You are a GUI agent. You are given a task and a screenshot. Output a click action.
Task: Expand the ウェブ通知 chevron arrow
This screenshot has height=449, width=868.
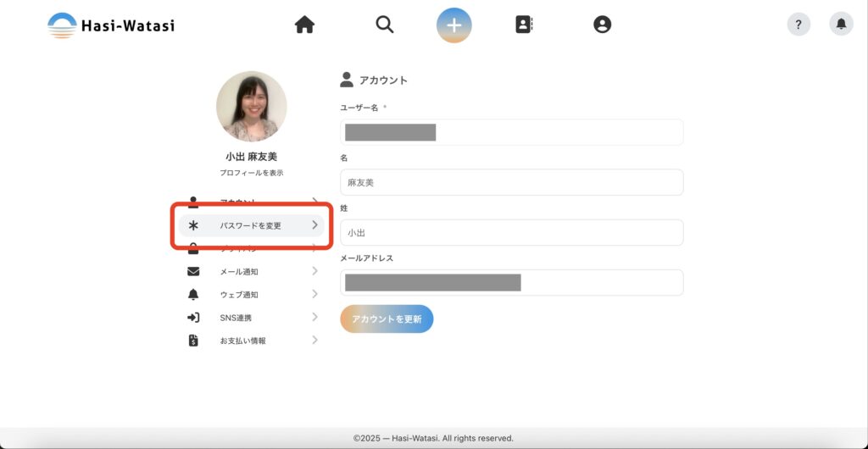tap(314, 294)
